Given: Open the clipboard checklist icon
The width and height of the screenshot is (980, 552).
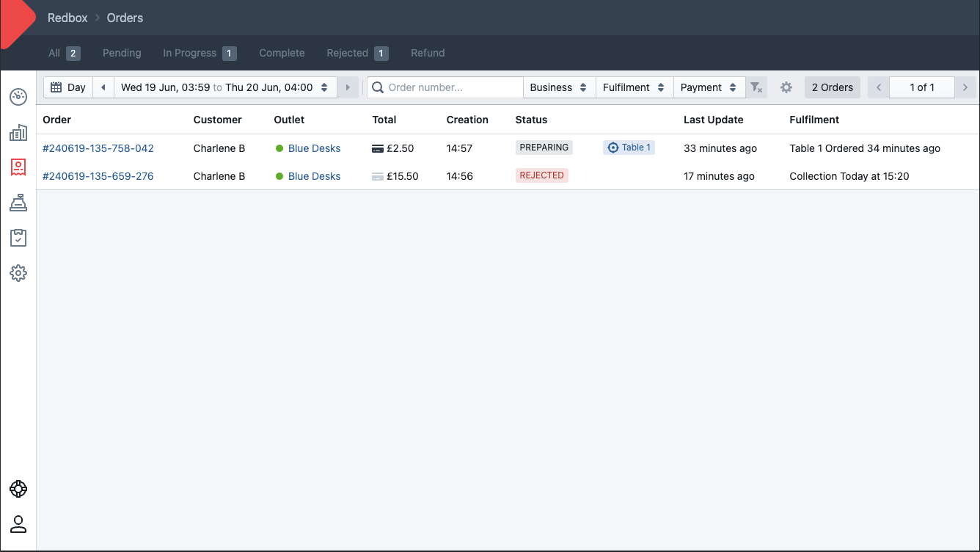Looking at the screenshot, I should [18, 238].
